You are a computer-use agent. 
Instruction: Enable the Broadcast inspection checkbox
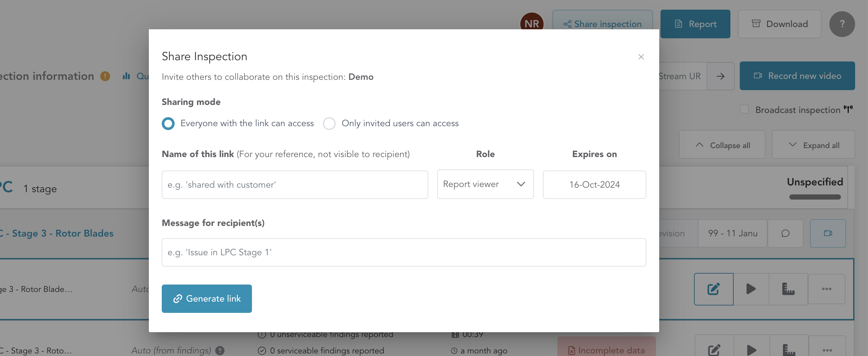pyautogui.click(x=744, y=109)
